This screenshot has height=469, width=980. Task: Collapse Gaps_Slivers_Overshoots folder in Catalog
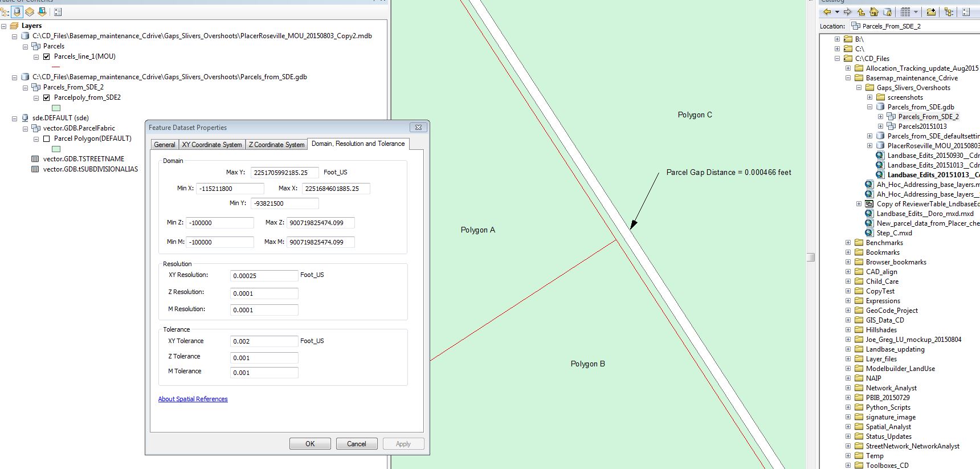pos(859,88)
